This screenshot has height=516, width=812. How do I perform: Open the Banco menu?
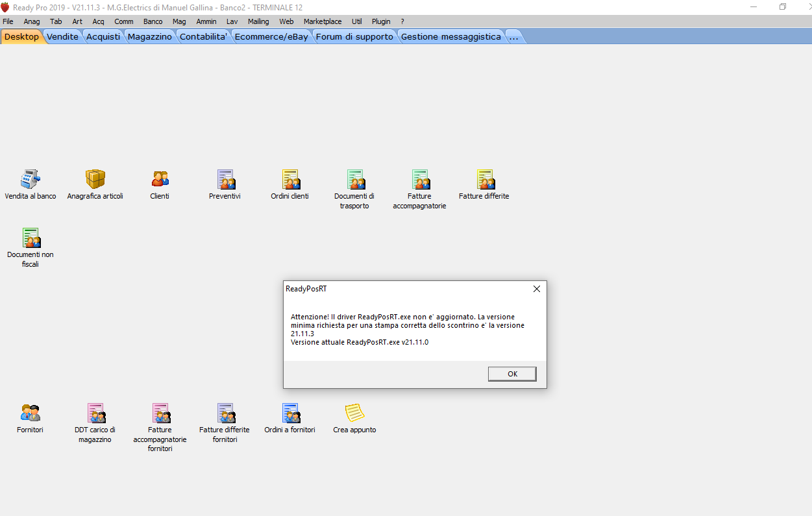click(153, 21)
